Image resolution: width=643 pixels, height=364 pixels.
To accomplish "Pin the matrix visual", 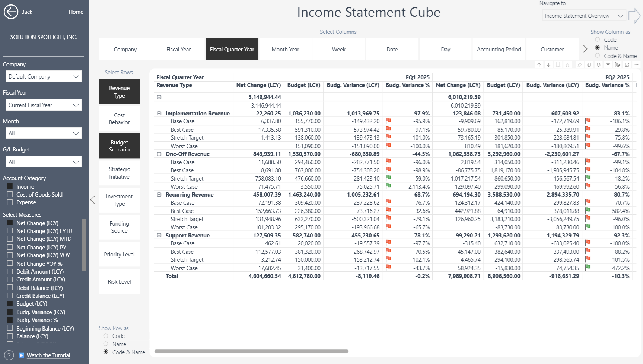I will 579,65.
